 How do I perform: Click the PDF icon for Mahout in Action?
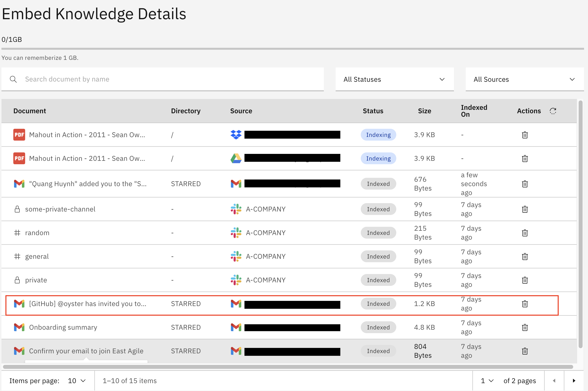(x=19, y=135)
